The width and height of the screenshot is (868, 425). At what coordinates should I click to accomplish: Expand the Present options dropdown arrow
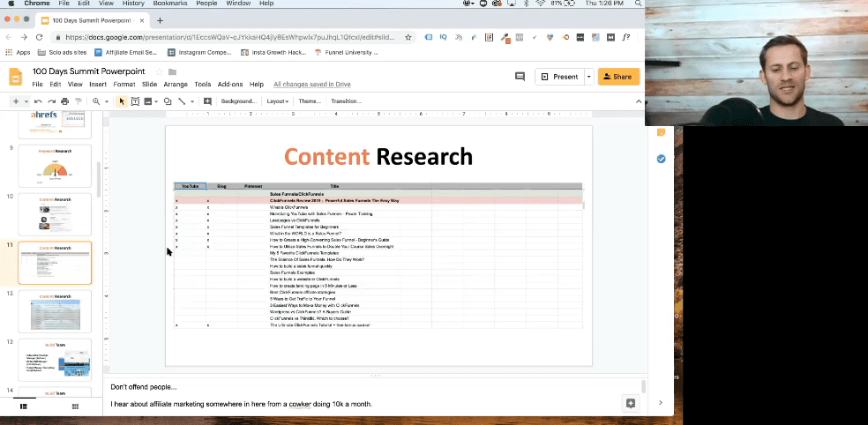(x=589, y=77)
